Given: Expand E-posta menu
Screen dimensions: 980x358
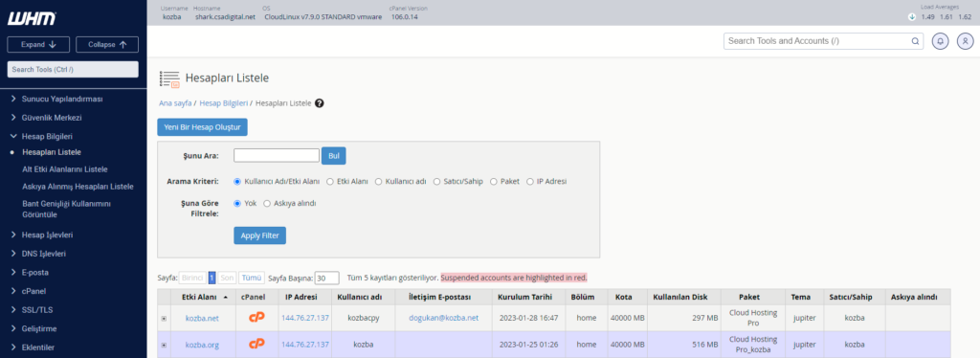Looking at the screenshot, I should tap(35, 273).
